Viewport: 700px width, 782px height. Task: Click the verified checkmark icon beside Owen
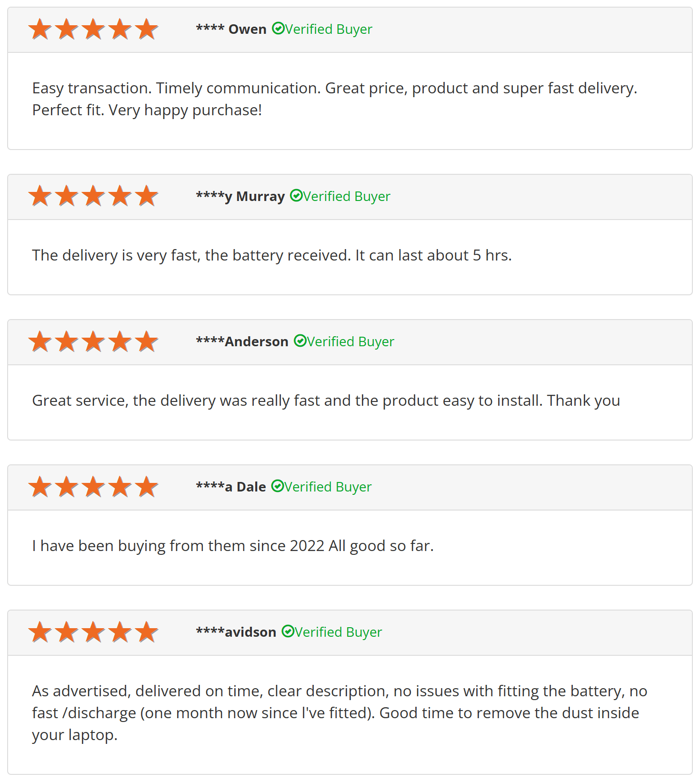pos(278,29)
